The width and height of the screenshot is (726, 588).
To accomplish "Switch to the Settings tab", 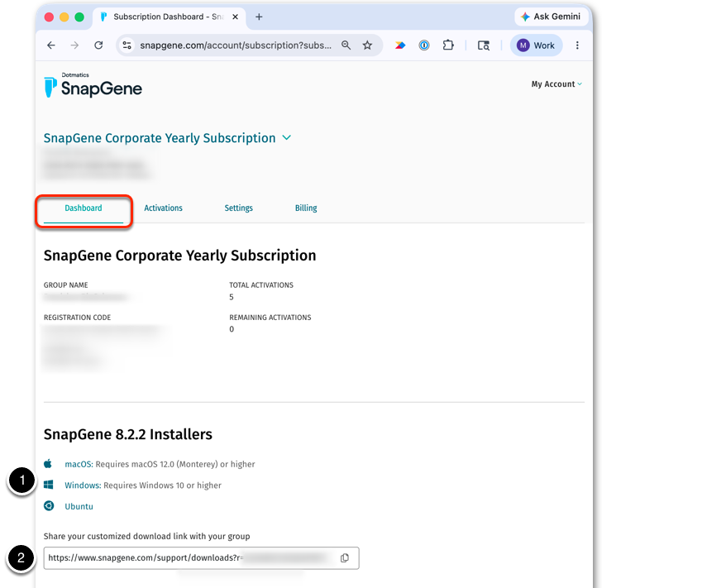I will click(239, 208).
